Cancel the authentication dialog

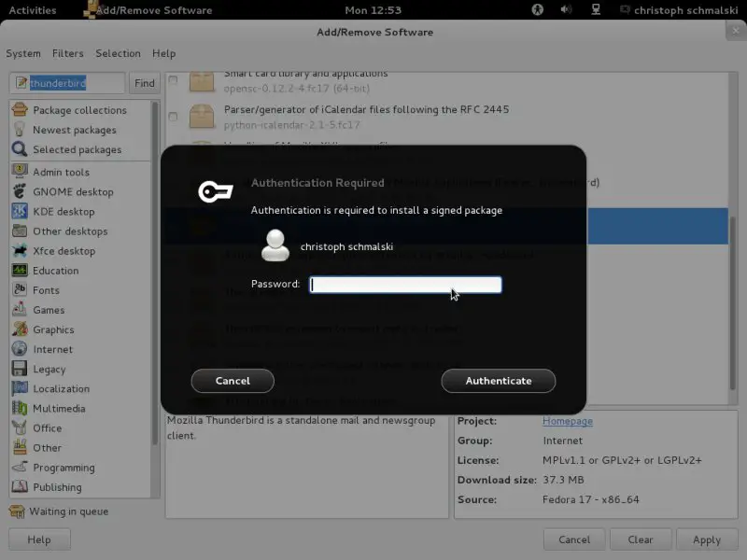233,381
